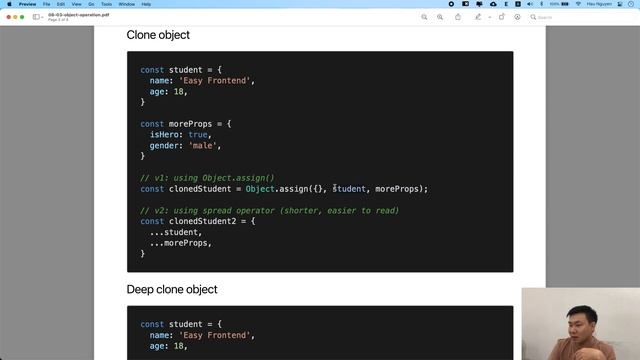Click the user switching icon in menu bar
640x360 pixels.
(620, 4)
